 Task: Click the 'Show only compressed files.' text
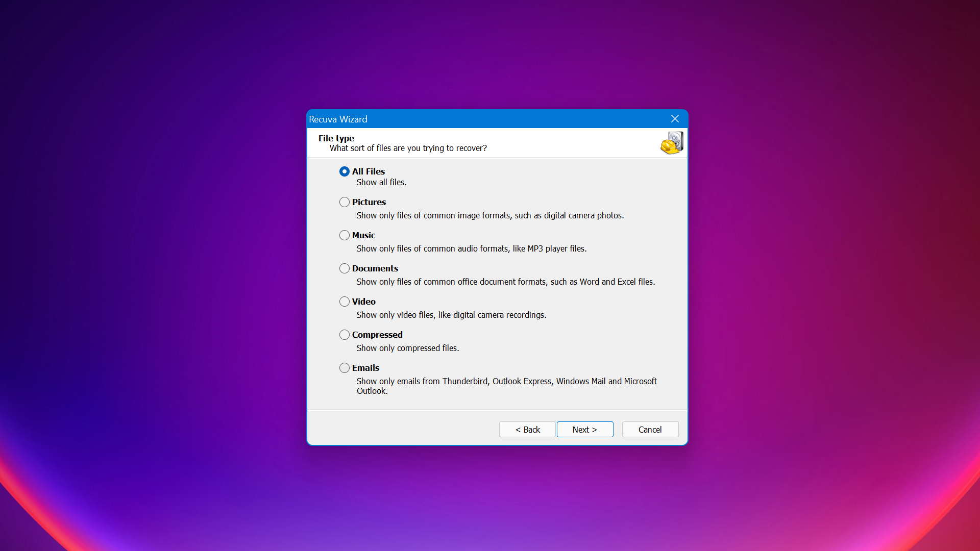[x=408, y=348]
